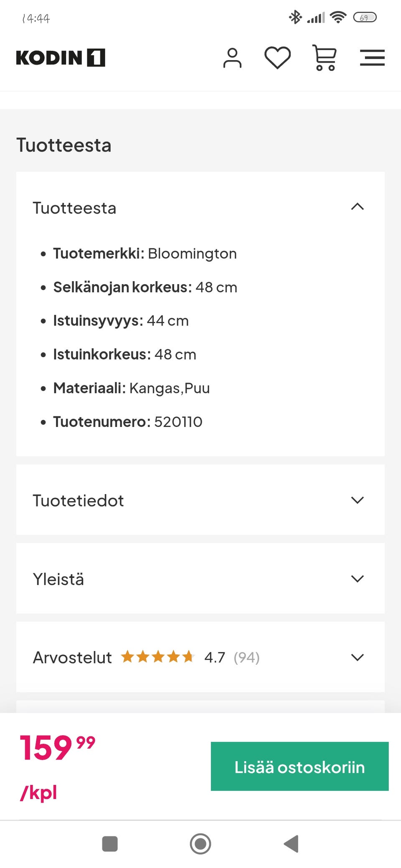Tap the Arvostelut accordion title
The width and height of the screenshot is (401, 868).
[72, 658]
